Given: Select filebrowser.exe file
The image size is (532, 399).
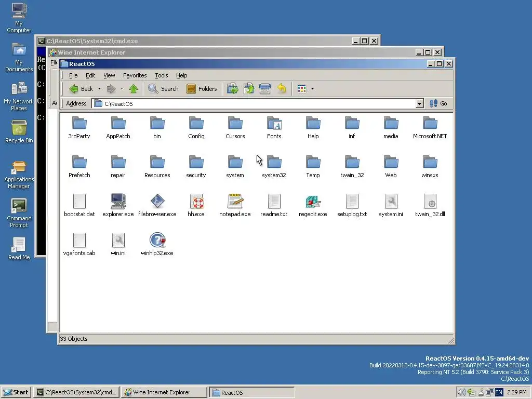Looking at the screenshot, I should (157, 205).
